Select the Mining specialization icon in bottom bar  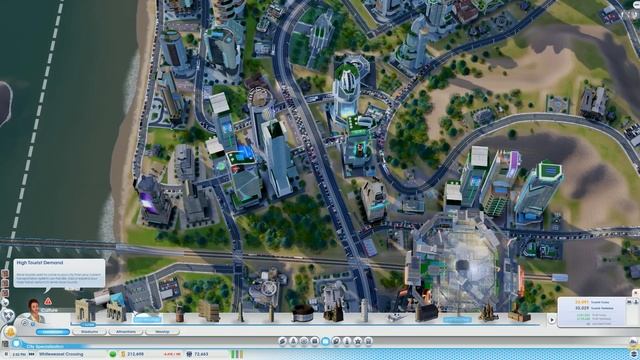point(282,341)
